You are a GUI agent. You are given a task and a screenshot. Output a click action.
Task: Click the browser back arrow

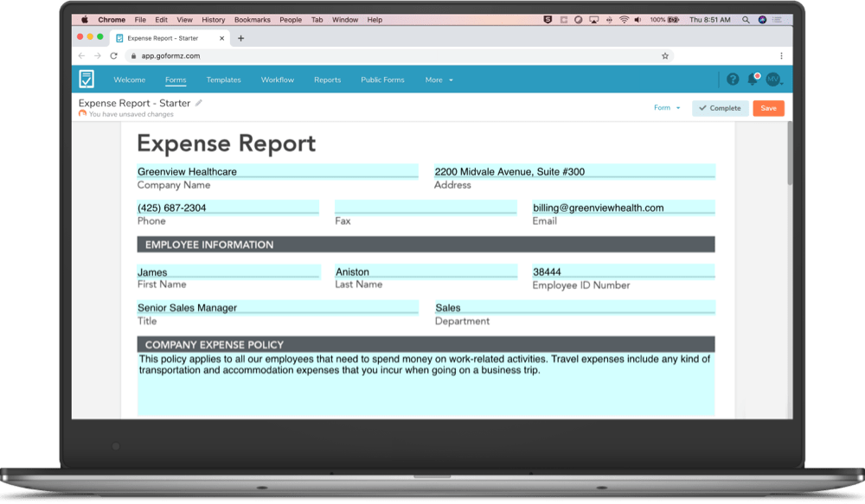click(x=80, y=54)
